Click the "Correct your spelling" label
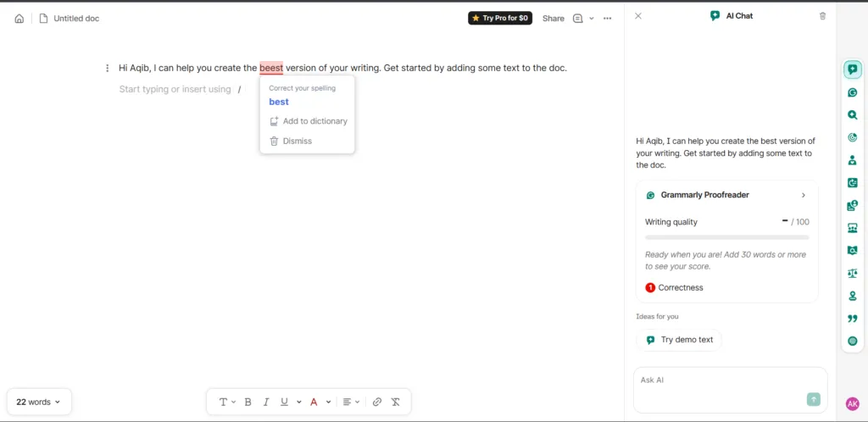 pyautogui.click(x=303, y=88)
